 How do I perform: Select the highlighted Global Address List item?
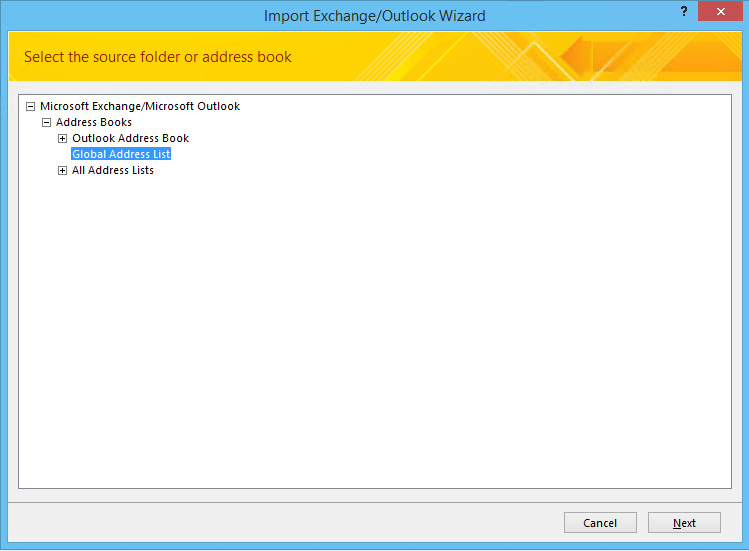click(x=121, y=154)
